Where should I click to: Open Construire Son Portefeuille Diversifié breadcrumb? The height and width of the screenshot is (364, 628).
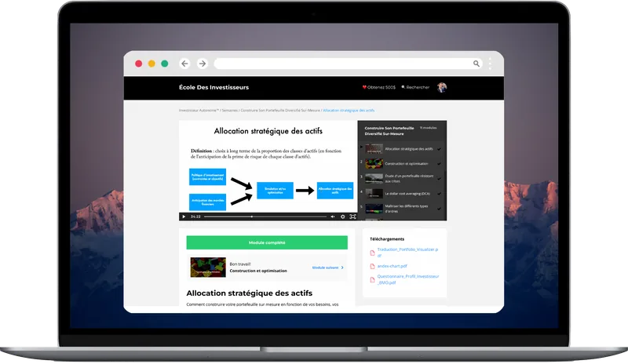tap(280, 110)
